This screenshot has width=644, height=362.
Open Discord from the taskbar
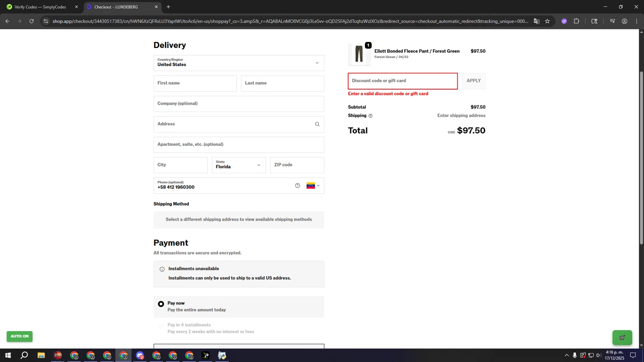140,355
